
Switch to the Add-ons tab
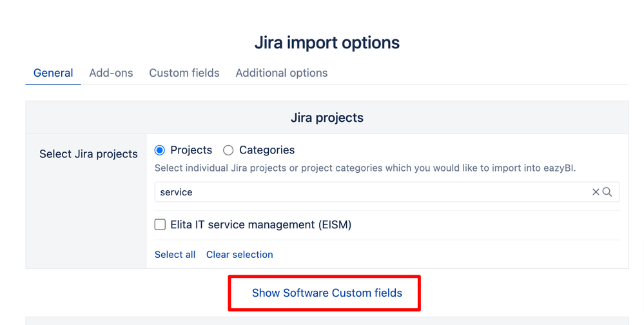(111, 73)
